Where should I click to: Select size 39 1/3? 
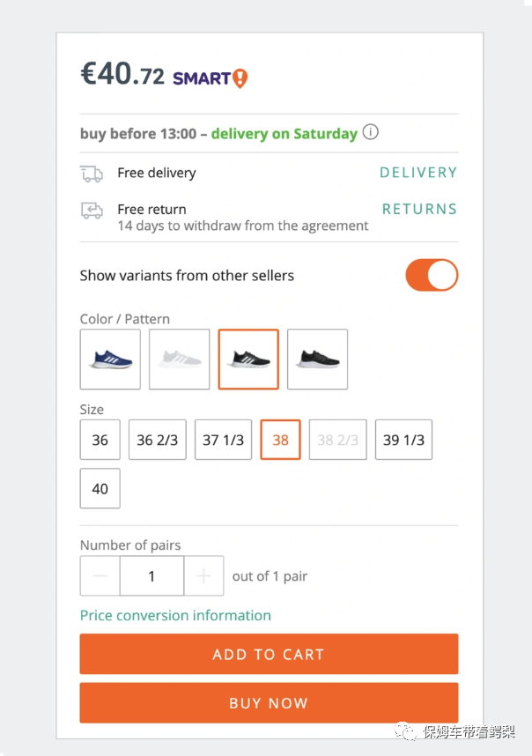coord(403,440)
